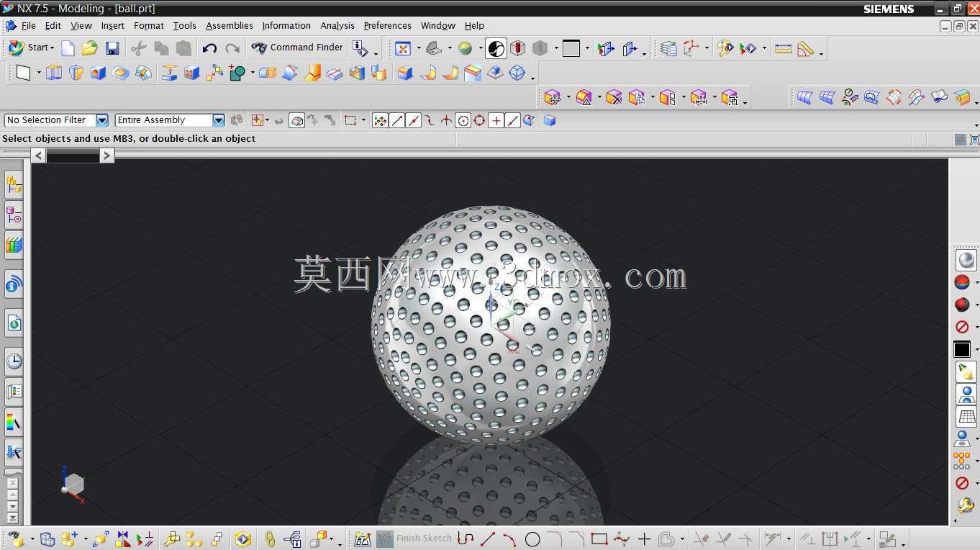
Task: Toggle the Mid Point snap option
Action: click(413, 121)
